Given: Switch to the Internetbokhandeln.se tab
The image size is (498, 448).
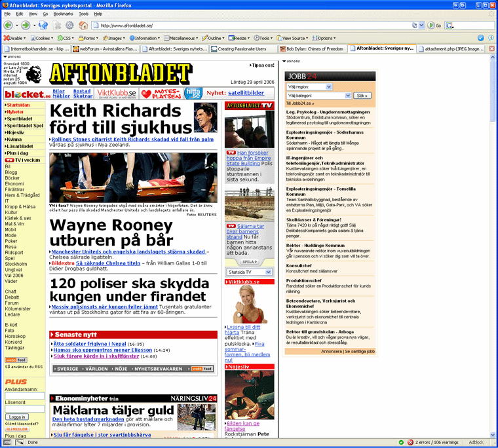Looking at the screenshot, I should coord(36,49).
